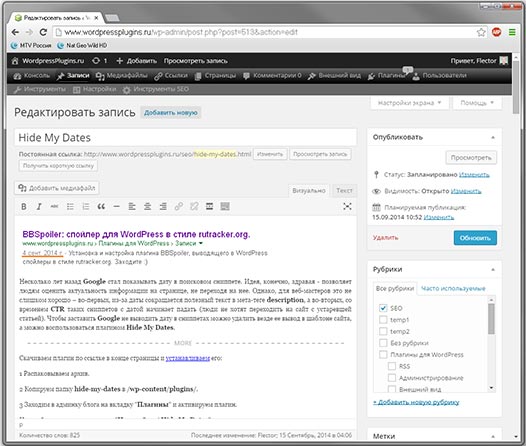Open the Записи admin menu
Image resolution: width=526 pixels, height=446 pixels.
[73, 75]
